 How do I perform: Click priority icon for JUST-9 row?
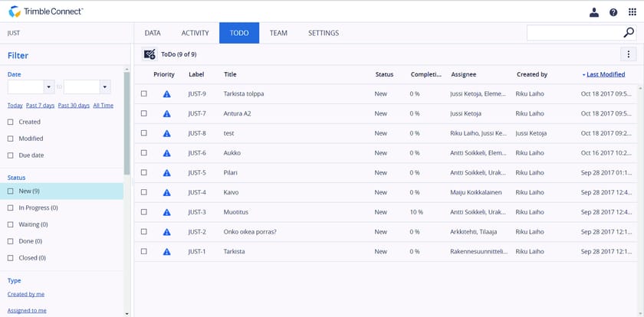166,94
